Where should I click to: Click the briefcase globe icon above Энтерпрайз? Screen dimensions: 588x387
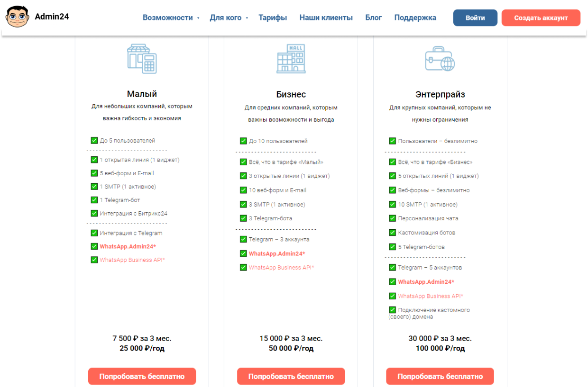[440, 59]
